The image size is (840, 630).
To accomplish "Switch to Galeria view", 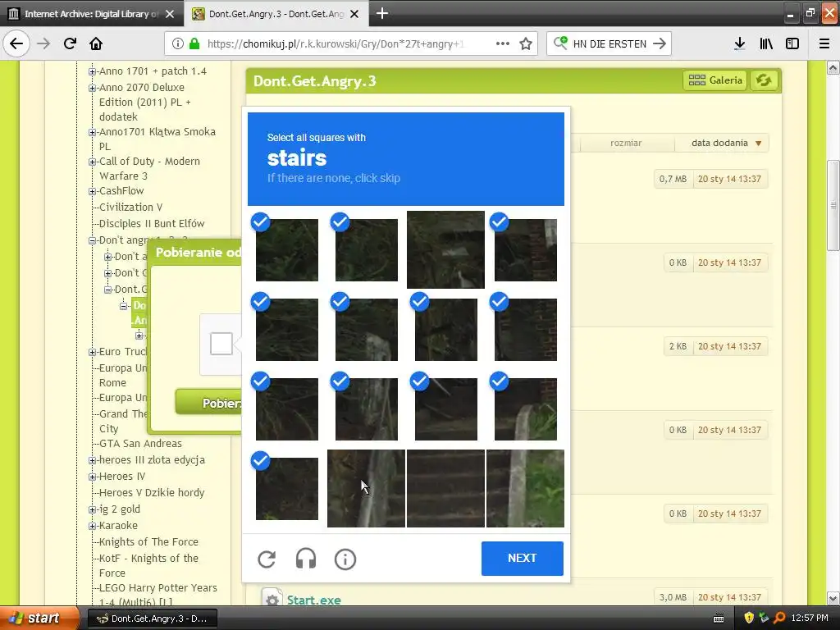I will 715,80.
